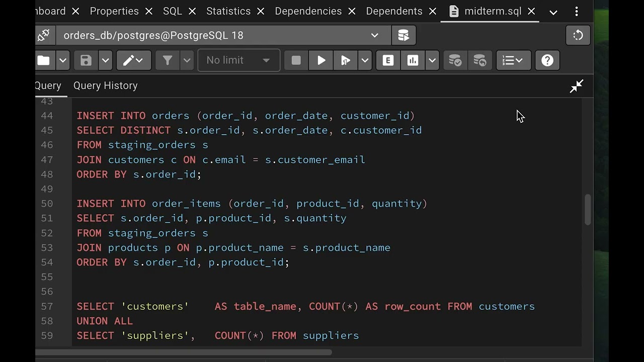Image resolution: width=644 pixels, height=362 pixels.
Task: Click line number 44 in gutter
Action: tap(47, 116)
